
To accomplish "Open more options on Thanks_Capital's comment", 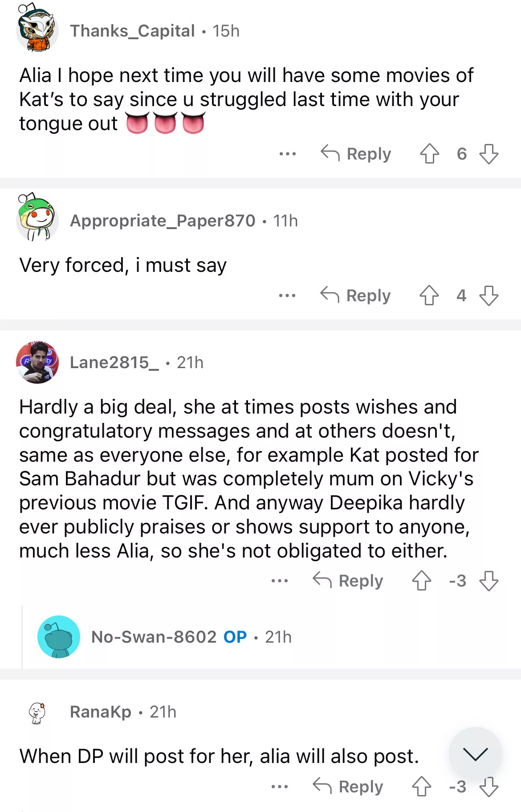I will click(287, 154).
